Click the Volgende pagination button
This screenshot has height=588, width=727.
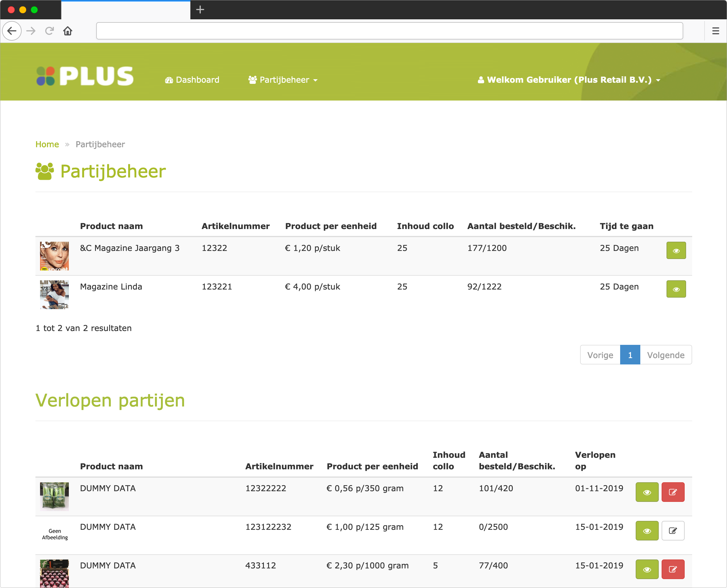[x=666, y=355]
